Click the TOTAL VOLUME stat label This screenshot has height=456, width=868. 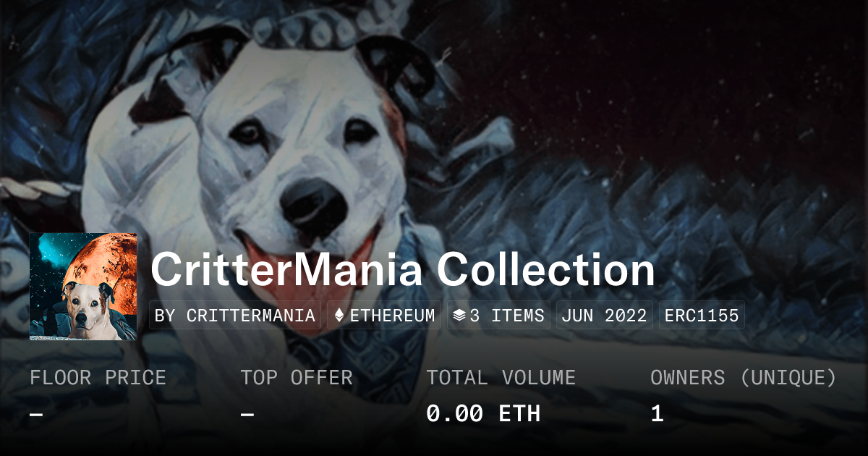coord(501,378)
